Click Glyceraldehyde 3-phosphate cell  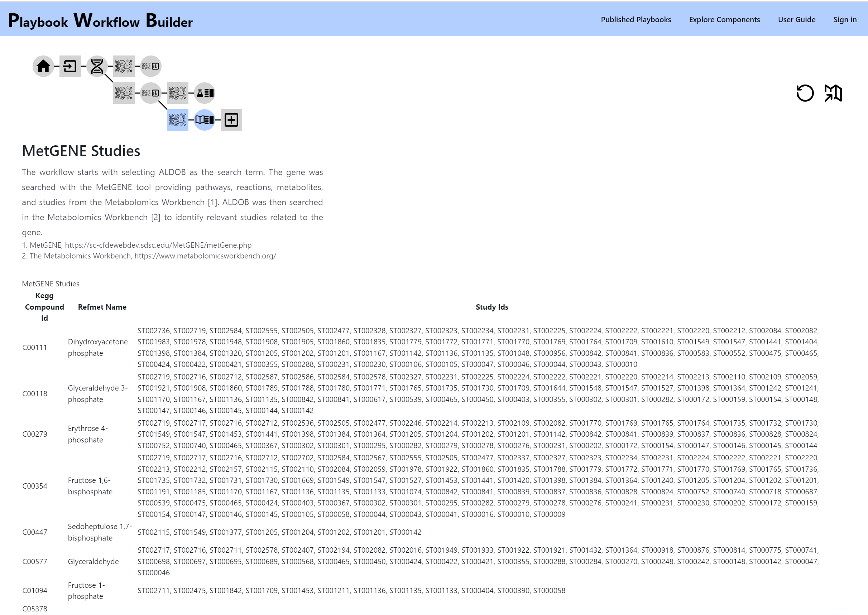pyautogui.click(x=98, y=394)
